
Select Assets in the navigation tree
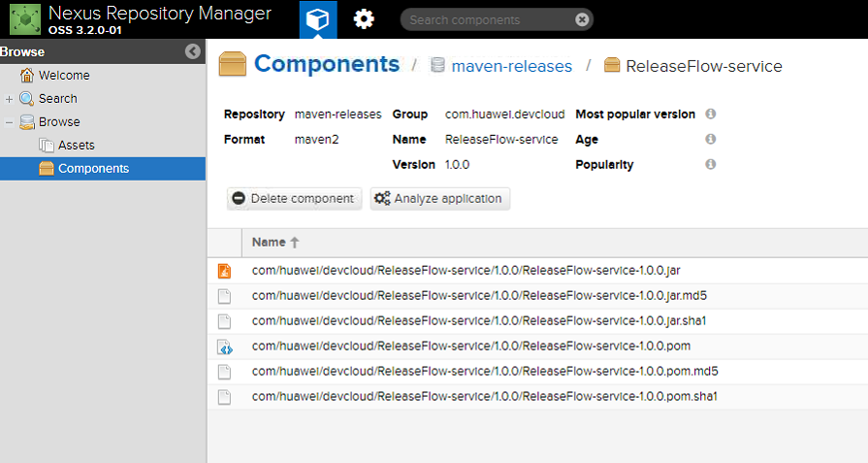click(76, 146)
